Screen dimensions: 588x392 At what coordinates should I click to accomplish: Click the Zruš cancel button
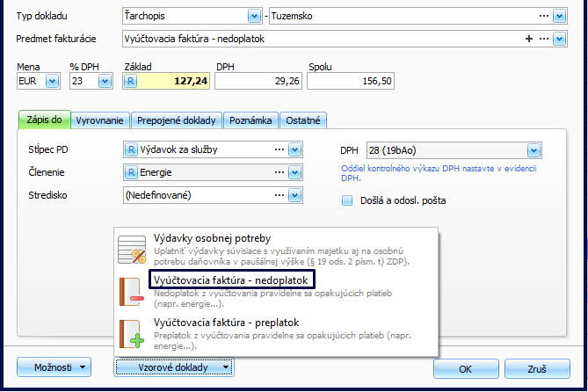point(537,368)
